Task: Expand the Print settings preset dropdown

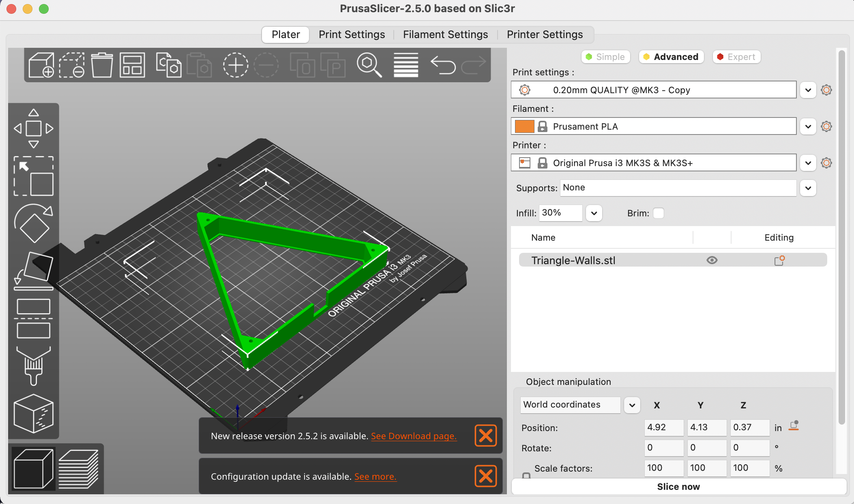Action: (x=808, y=90)
